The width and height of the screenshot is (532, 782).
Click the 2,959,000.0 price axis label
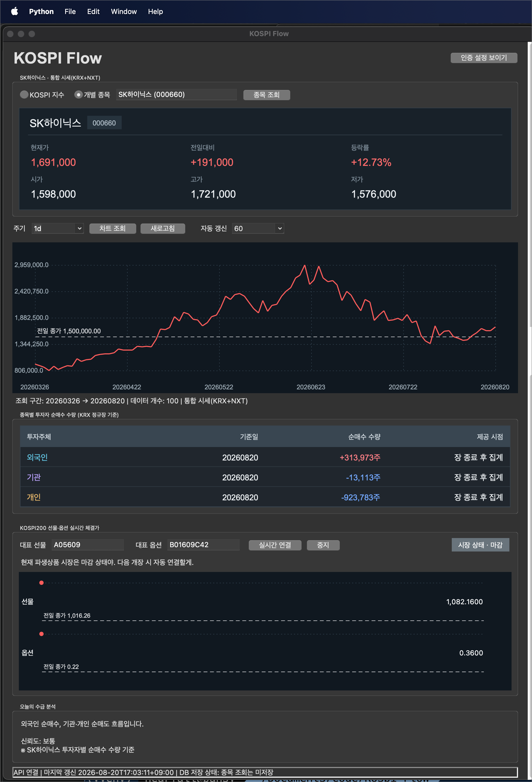pos(31,265)
